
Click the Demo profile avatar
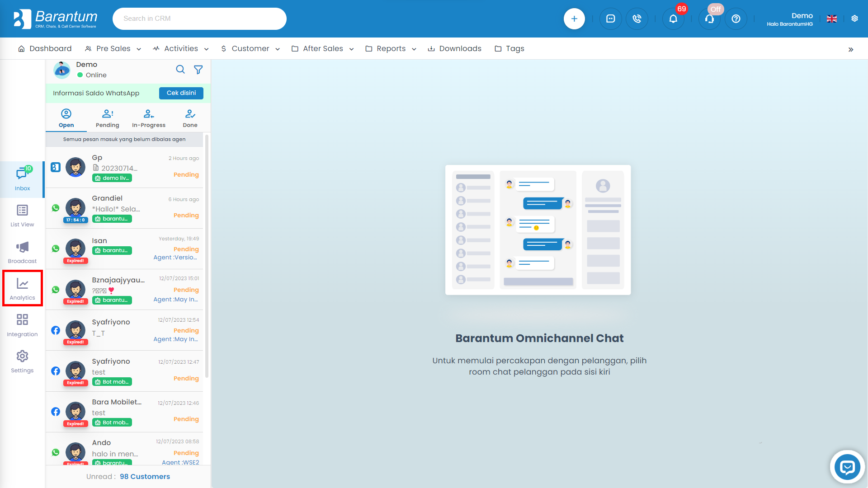point(62,70)
